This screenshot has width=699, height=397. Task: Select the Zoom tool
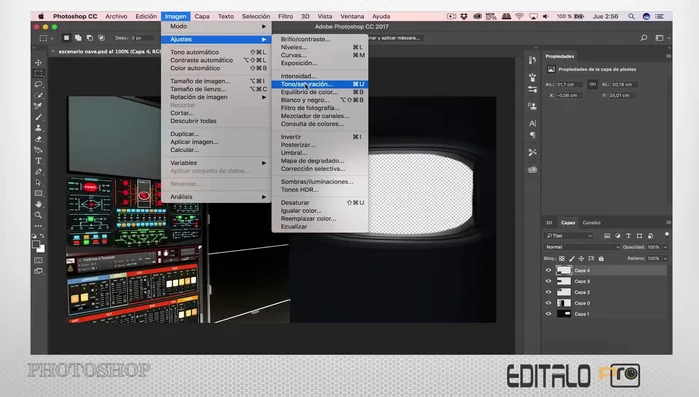38,215
